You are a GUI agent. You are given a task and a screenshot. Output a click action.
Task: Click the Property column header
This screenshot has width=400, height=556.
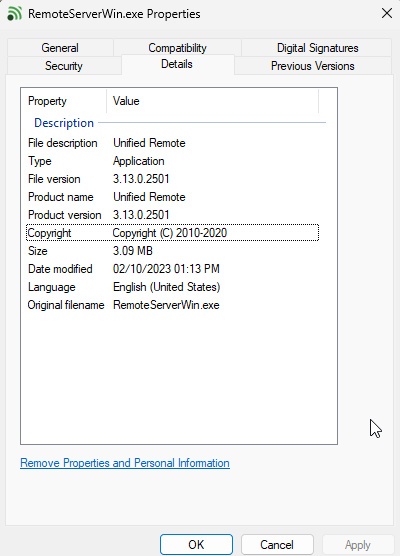click(x=63, y=101)
